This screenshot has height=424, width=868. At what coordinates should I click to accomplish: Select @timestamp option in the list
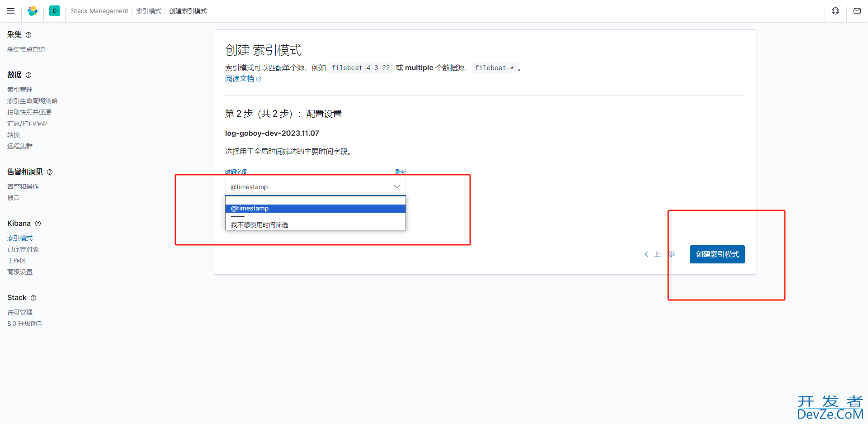[315, 209]
